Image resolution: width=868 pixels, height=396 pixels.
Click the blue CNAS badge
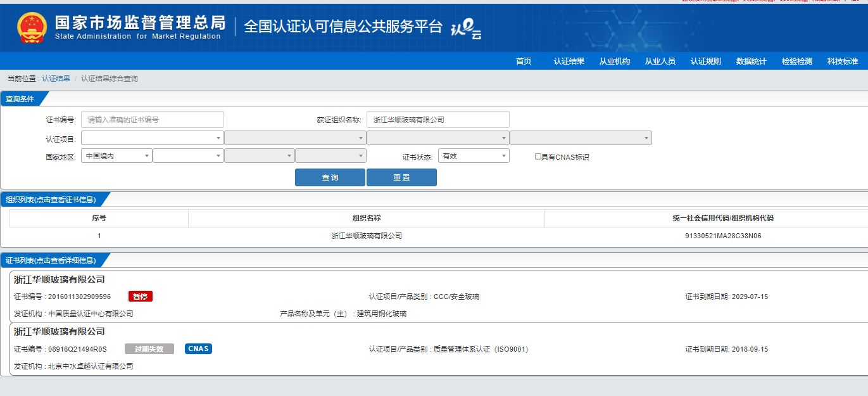(198, 349)
